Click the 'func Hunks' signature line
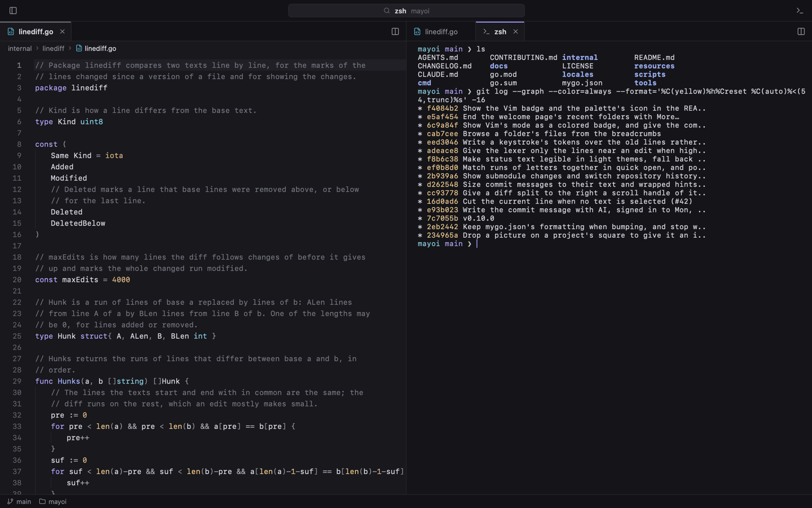Viewport: 812px width, 508px height. coord(112,381)
